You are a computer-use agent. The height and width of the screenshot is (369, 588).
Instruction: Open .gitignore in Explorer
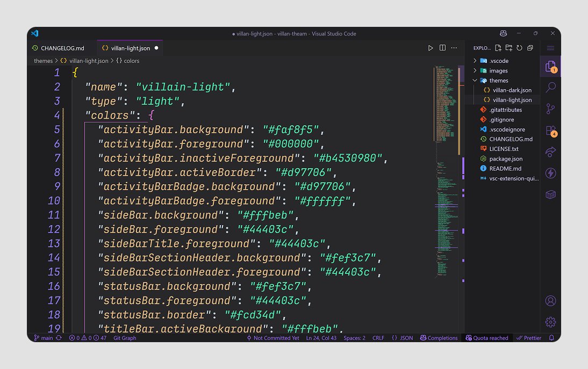pos(501,120)
